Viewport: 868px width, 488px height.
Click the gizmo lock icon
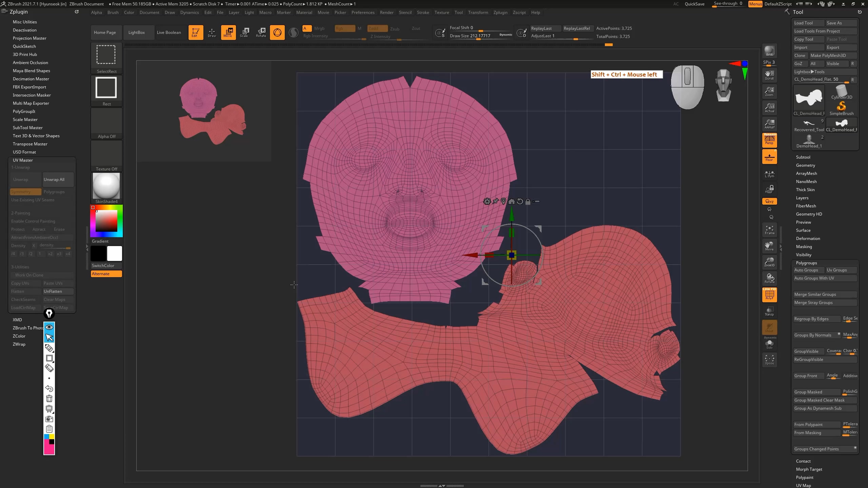coord(528,202)
